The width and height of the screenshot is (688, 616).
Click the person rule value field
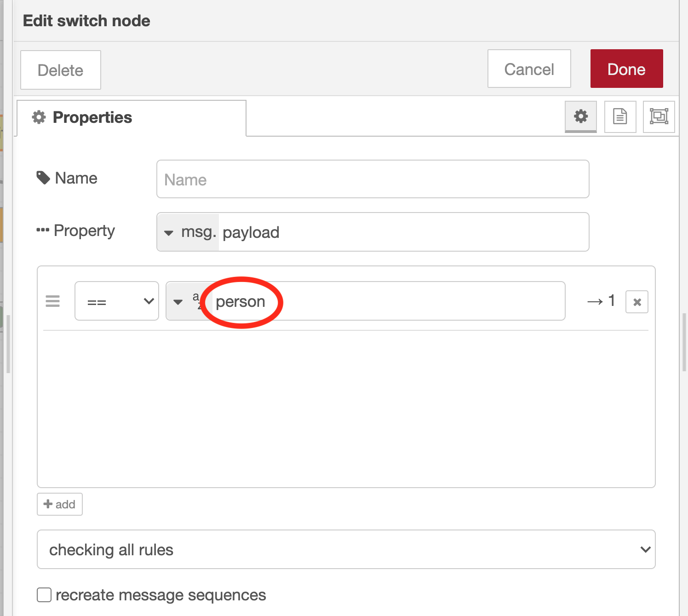386,301
